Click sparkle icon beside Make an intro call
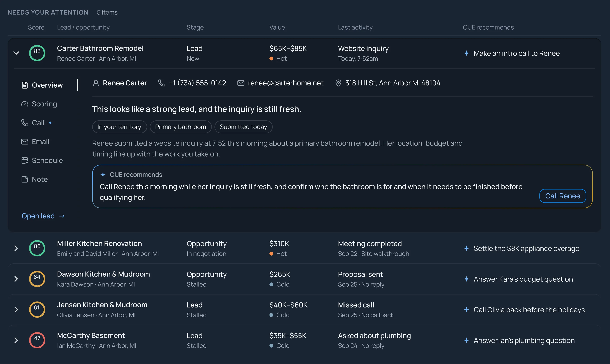Viewport: 610px width, 364px height. [x=467, y=53]
